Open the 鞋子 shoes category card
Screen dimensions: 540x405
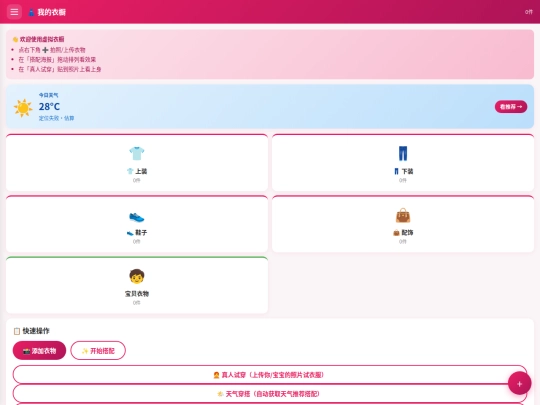coord(137,224)
